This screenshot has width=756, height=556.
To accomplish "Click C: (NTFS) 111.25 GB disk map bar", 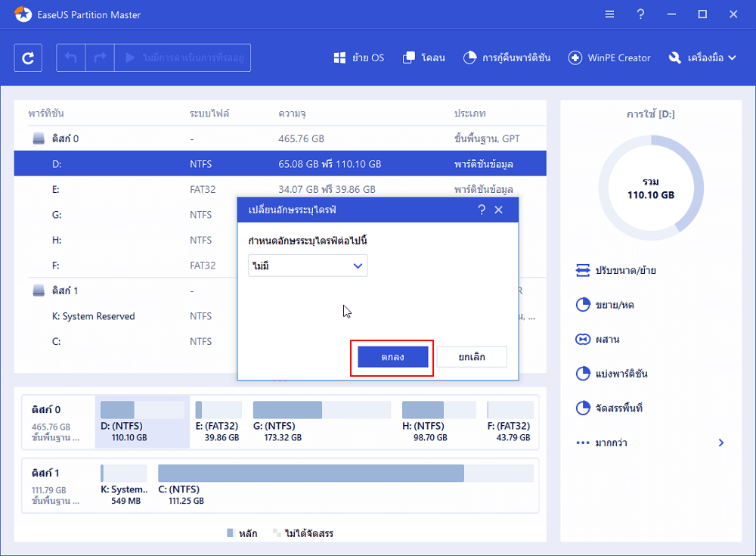I will point(345,474).
